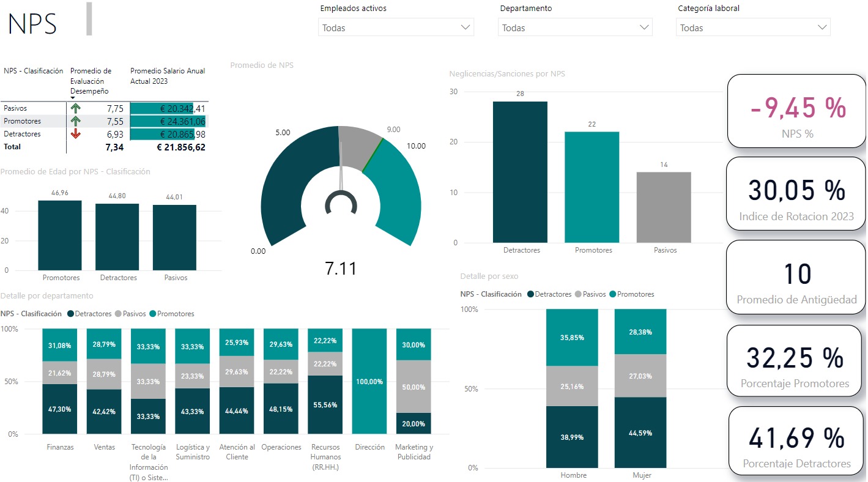
Task: Click the red down arrow in Detractores row
Action: 76,134
